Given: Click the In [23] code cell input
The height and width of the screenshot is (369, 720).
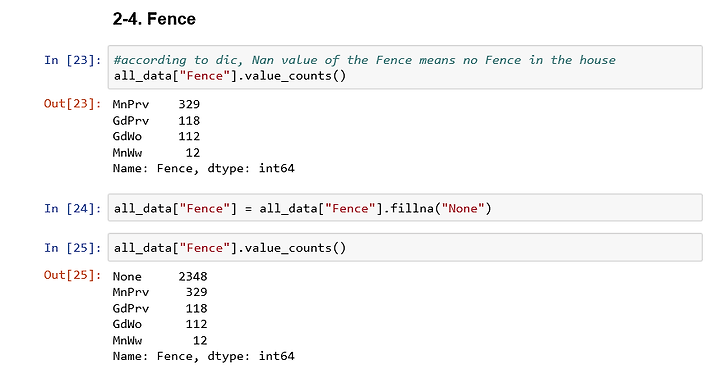Looking at the screenshot, I should 405,67.
